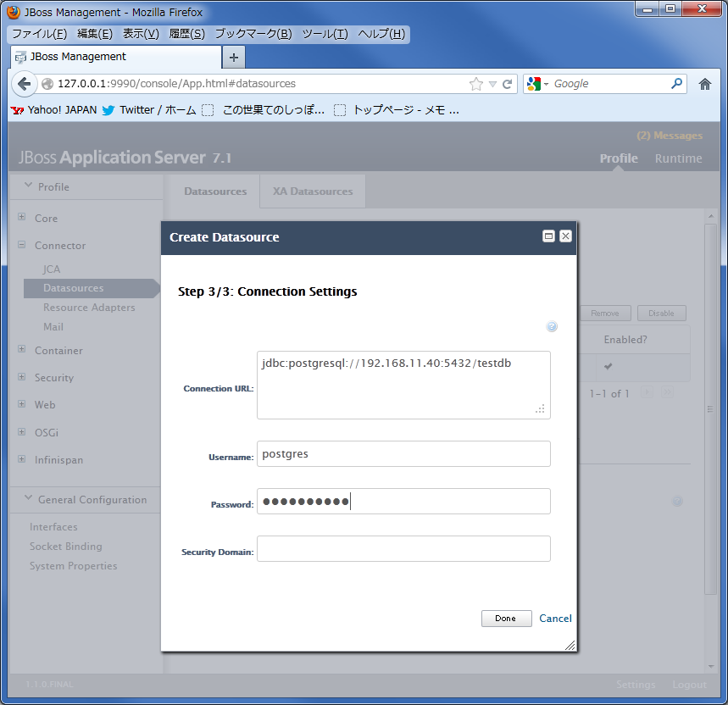Viewport: 728px width, 705px height.
Task: Open the Messages link
Action: point(670,136)
